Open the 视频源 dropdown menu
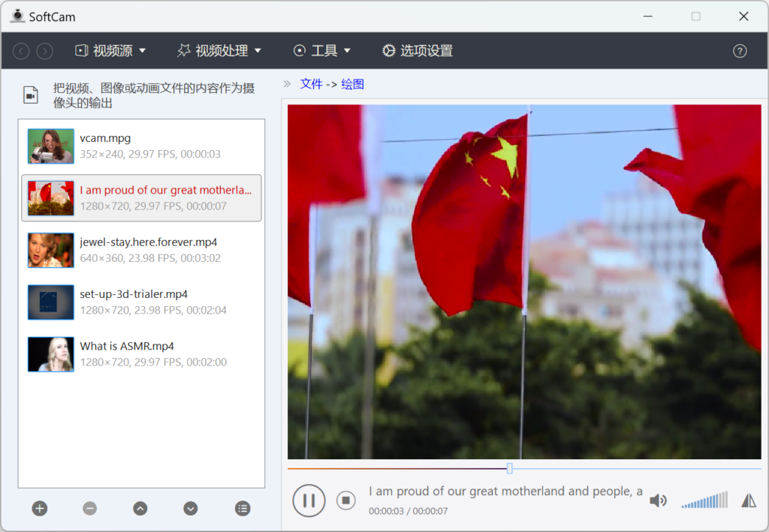This screenshot has width=769, height=532. [110, 51]
